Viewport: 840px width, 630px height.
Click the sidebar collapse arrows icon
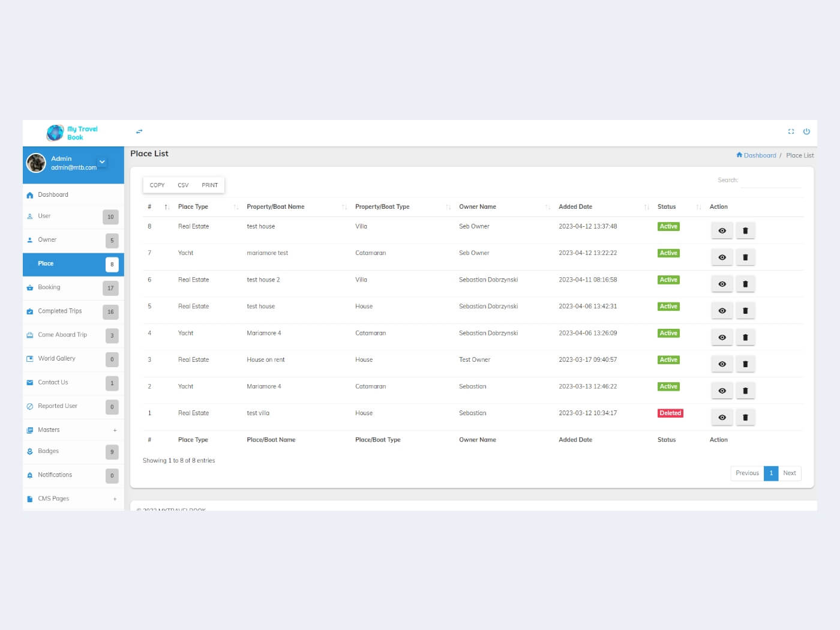click(x=139, y=131)
